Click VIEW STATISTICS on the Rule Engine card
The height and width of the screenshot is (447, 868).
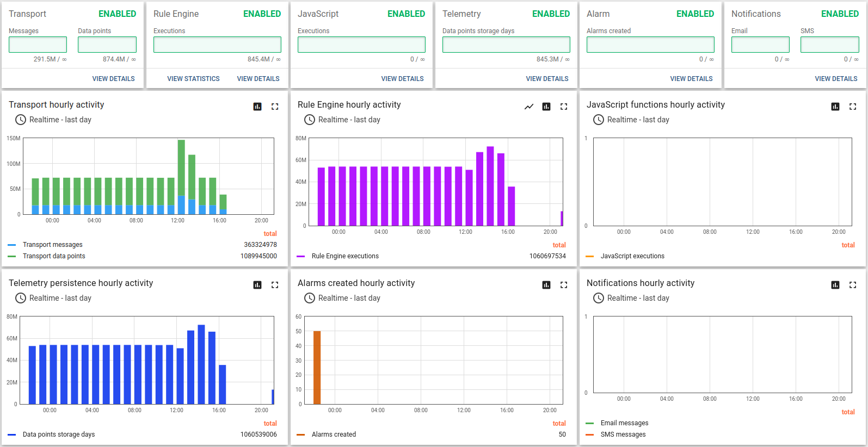193,79
